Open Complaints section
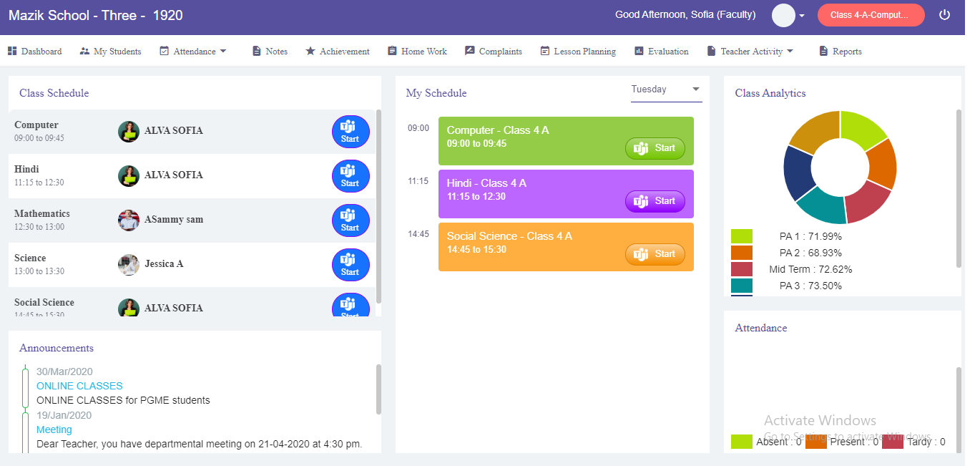This screenshot has height=466, width=980. (x=494, y=51)
